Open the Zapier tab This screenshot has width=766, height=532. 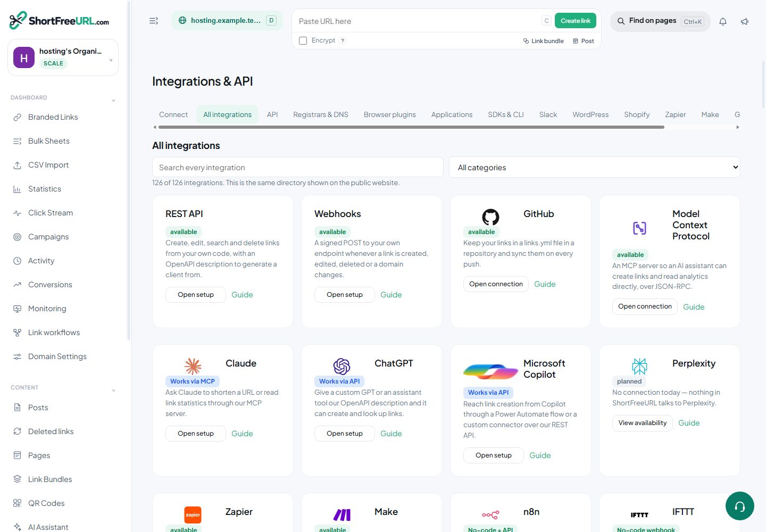click(675, 114)
